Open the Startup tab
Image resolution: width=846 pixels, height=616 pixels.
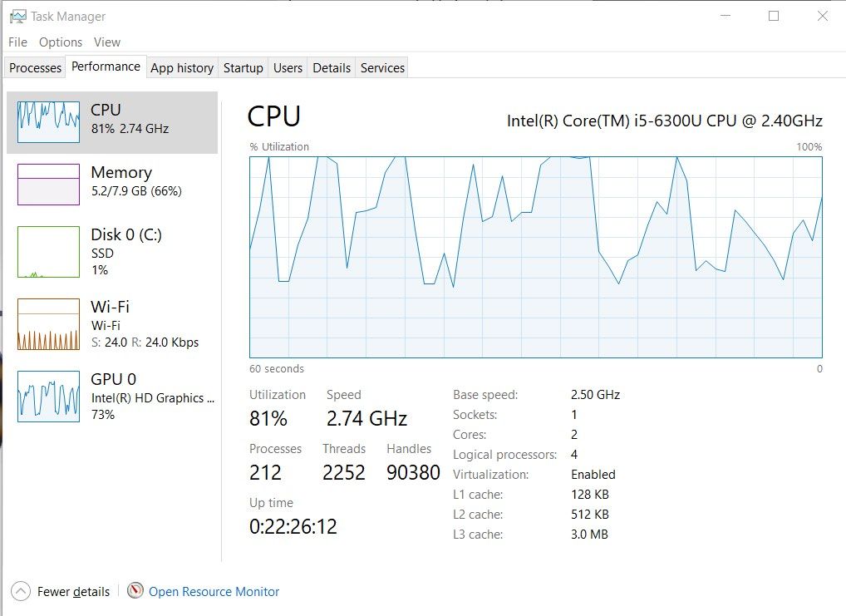(x=243, y=68)
